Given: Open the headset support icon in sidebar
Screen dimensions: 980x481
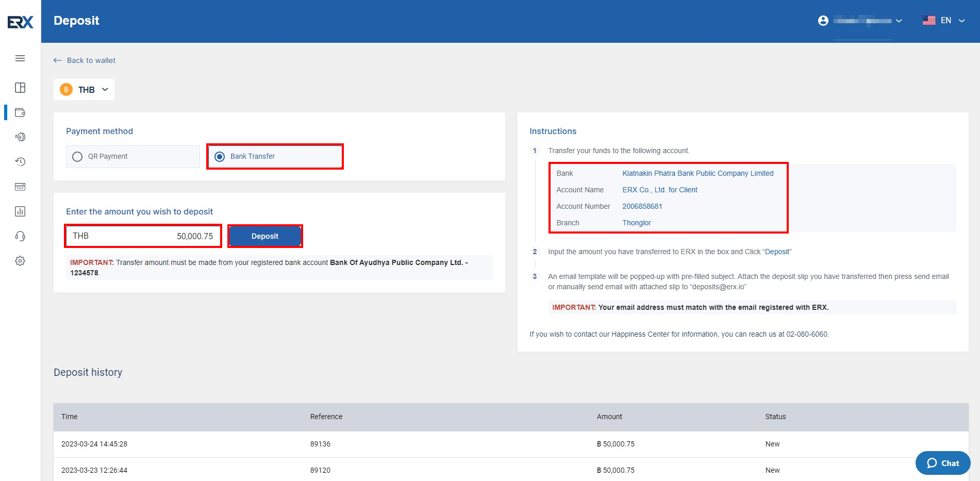Looking at the screenshot, I should (20, 236).
